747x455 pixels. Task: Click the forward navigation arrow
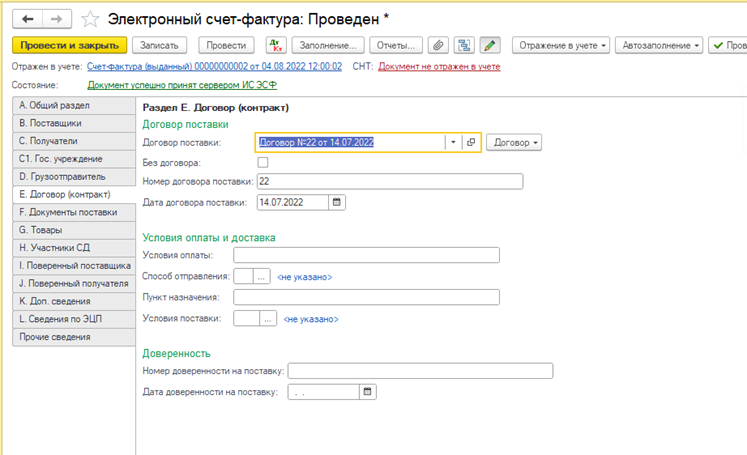click(56, 19)
